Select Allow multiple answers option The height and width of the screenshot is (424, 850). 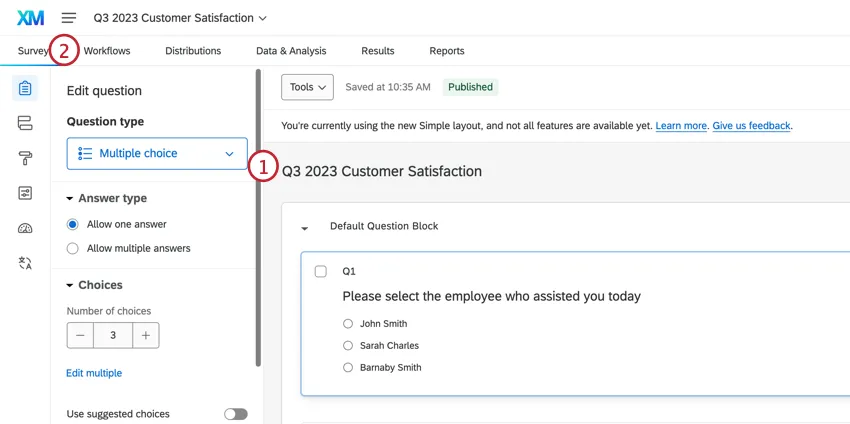(72, 248)
